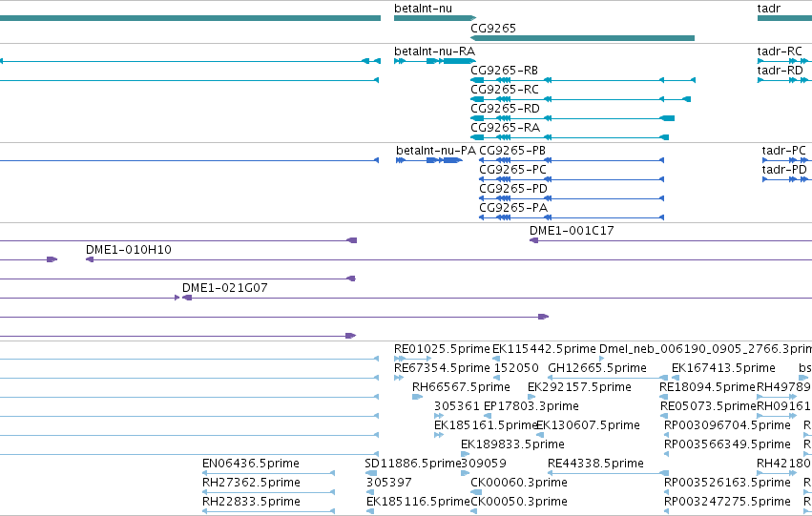Click transcript CG9265-RB

click(x=583, y=80)
